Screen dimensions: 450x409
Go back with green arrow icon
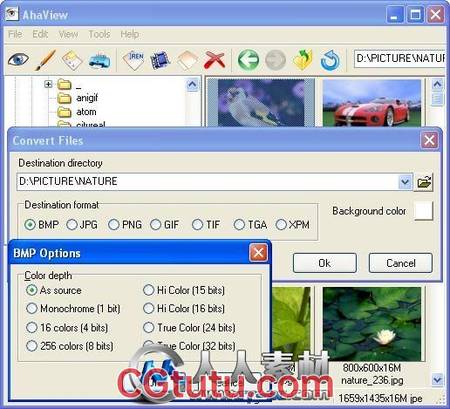(248, 60)
